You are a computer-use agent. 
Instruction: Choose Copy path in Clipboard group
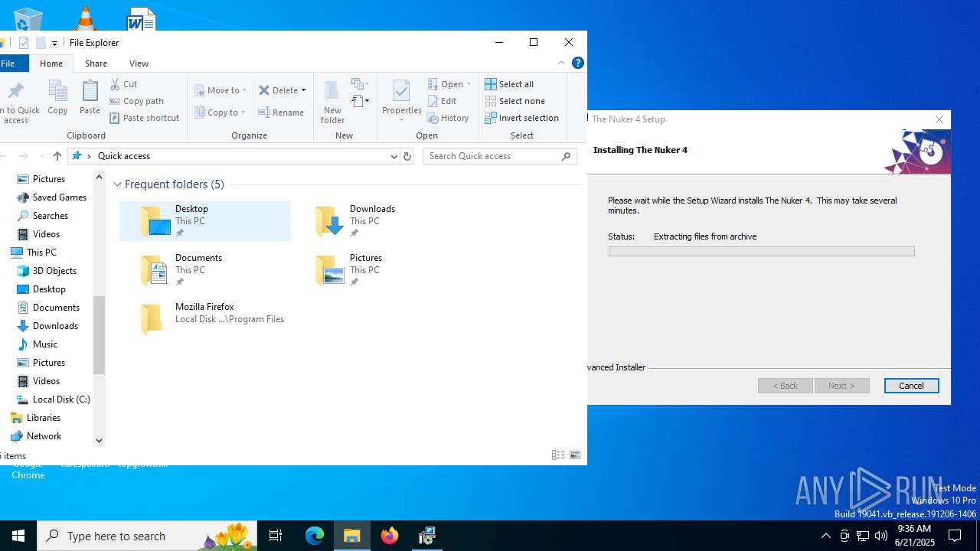click(x=136, y=101)
